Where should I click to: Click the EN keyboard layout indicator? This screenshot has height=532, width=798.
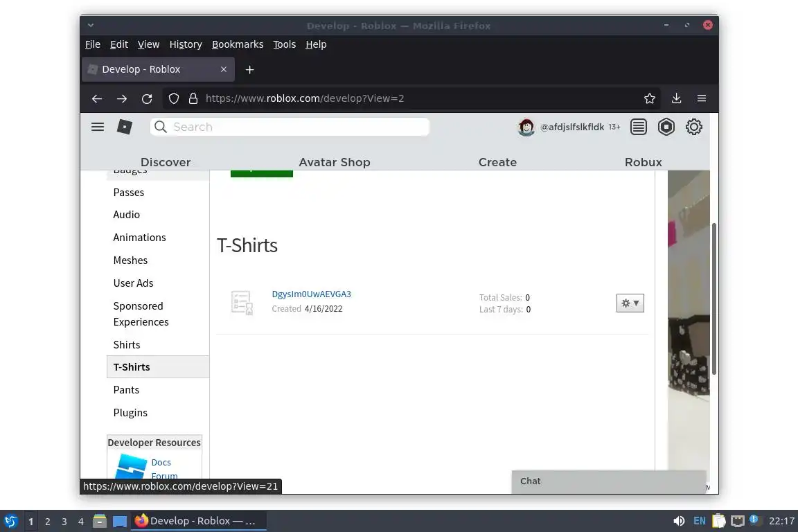[699, 521]
